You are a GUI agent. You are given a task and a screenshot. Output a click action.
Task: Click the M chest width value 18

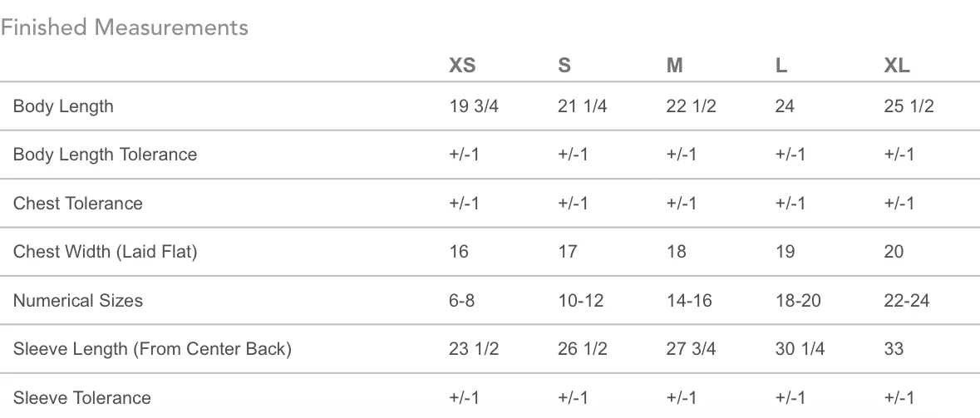[677, 252]
